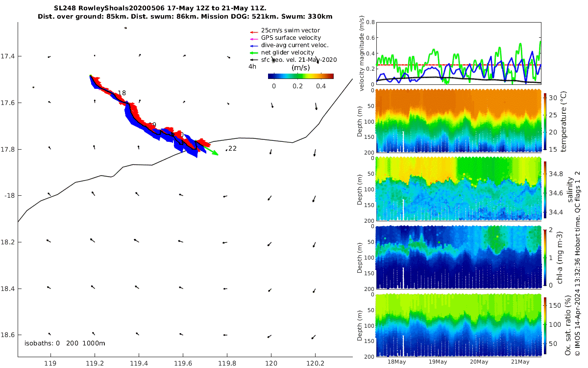This screenshot has width=588, height=368.
Task: Click the day 18 track marker label
Action: [122, 93]
